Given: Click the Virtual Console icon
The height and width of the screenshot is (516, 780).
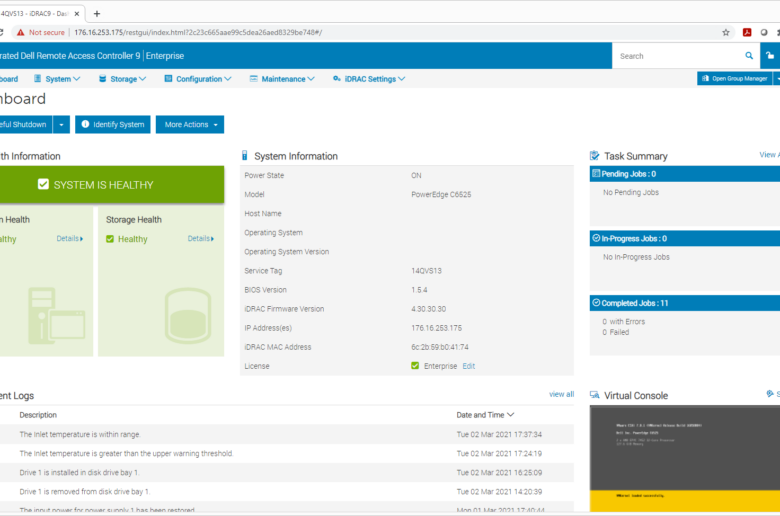Looking at the screenshot, I should [594, 395].
